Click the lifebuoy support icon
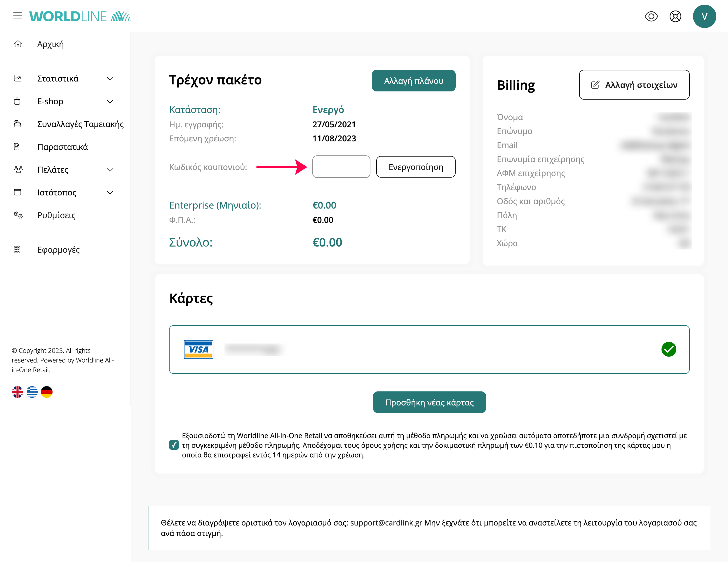This screenshot has height=562, width=728. [675, 16]
